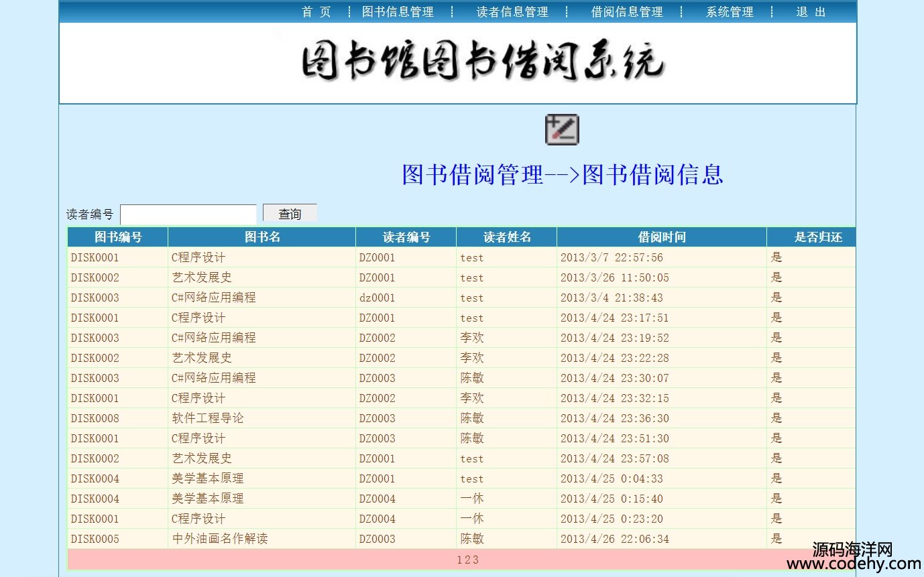The image size is (924, 577).
Task: Click reader name 一休 in the 0:23:20 row
Action: (x=472, y=519)
